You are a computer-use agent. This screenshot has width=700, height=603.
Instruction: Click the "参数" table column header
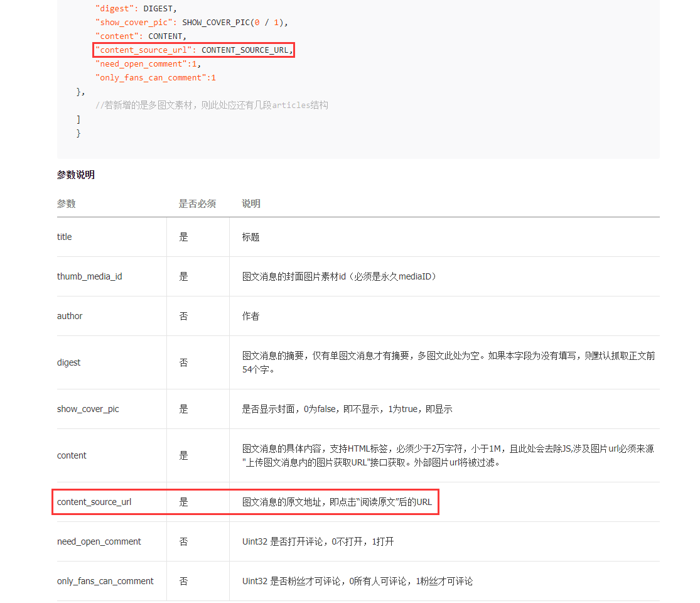(x=66, y=204)
